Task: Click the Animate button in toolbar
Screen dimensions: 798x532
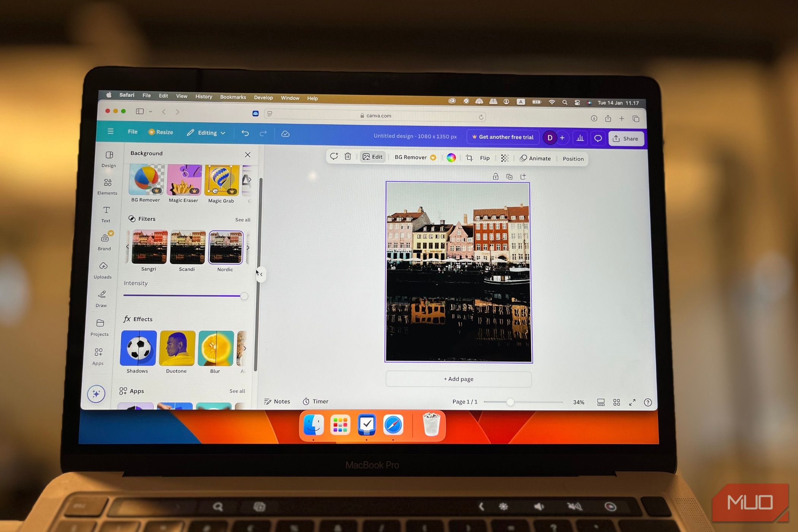Action: tap(535, 158)
